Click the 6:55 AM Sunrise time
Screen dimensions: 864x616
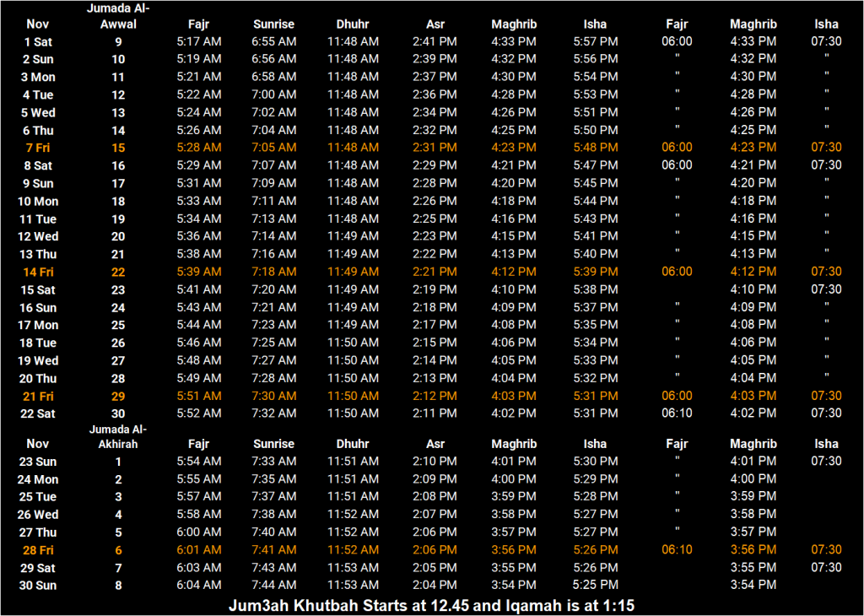[x=274, y=41]
